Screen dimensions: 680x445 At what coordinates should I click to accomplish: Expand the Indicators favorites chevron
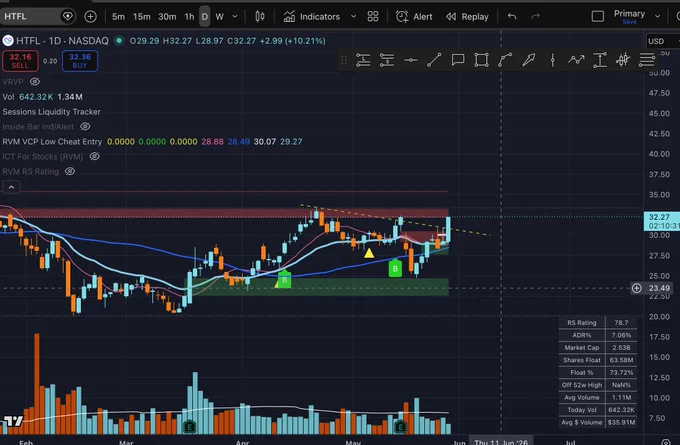pyautogui.click(x=353, y=16)
